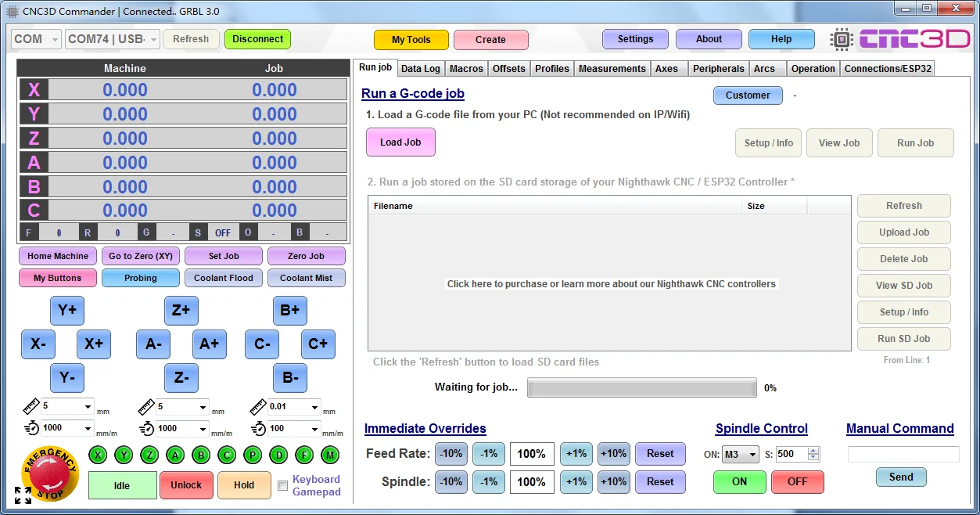Send the manual command

tap(901, 477)
